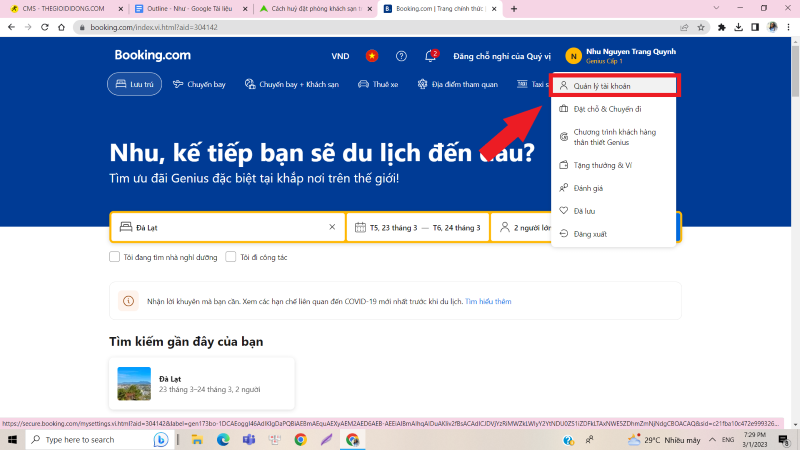This screenshot has height=450, width=800.
Task: Select 'Đăng xuất' from account menu
Action: (x=590, y=234)
